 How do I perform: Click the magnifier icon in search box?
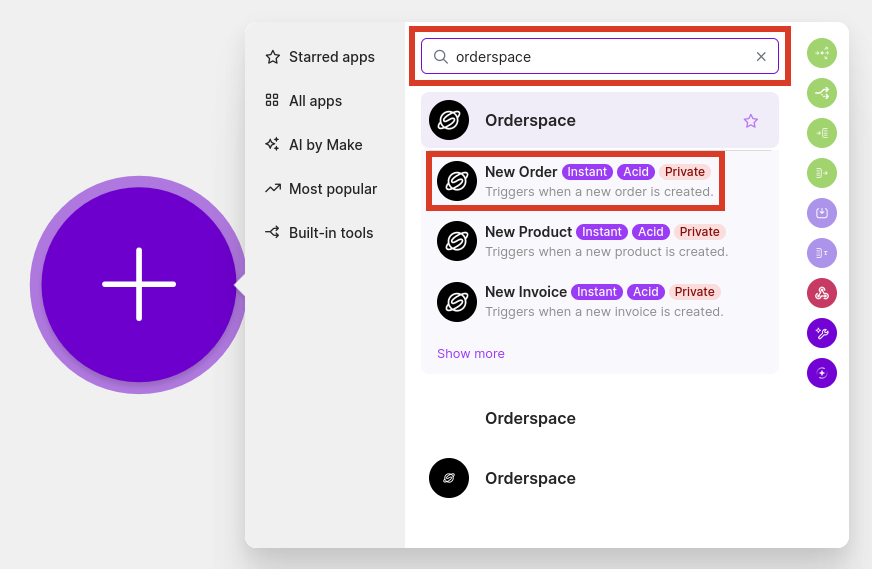440,56
